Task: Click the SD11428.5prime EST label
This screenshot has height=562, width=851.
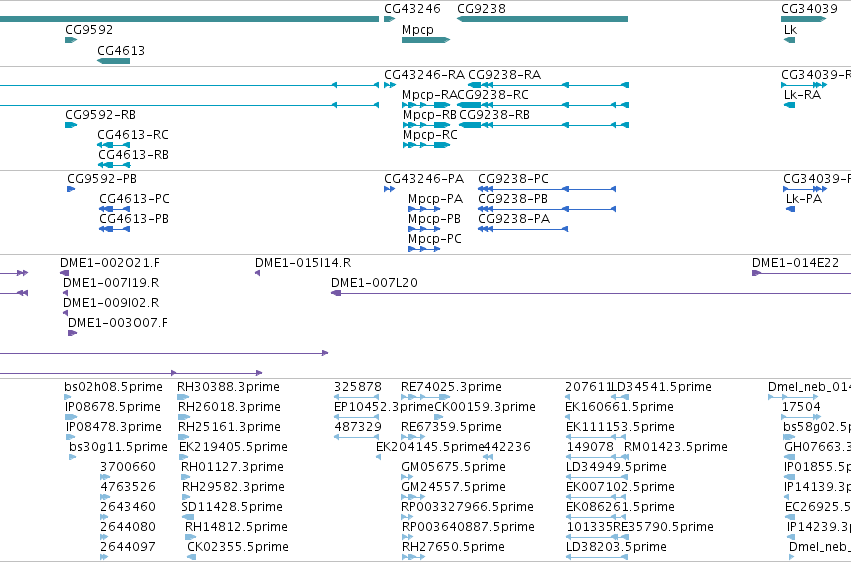Action: pyautogui.click(x=232, y=508)
